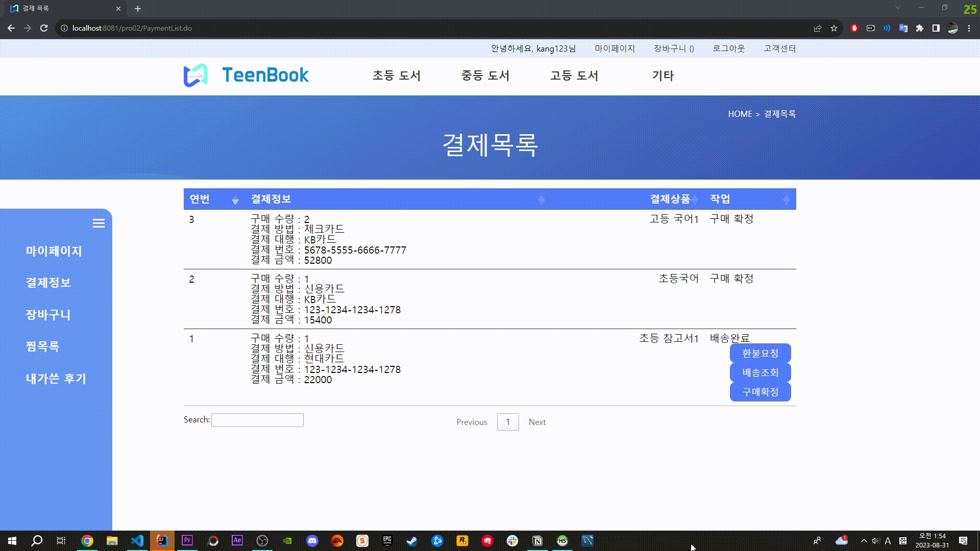The width and height of the screenshot is (980, 551).
Task: Go to Next page of table
Action: (537, 422)
